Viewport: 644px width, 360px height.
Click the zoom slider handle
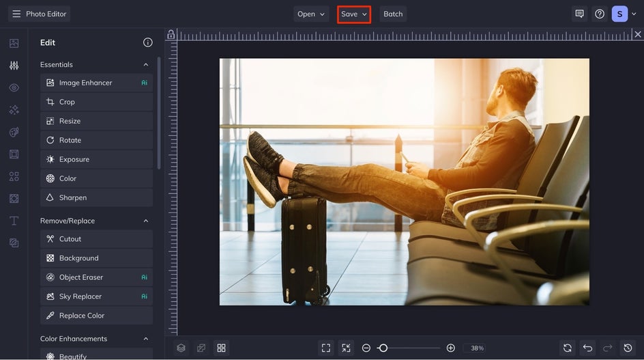(383, 348)
